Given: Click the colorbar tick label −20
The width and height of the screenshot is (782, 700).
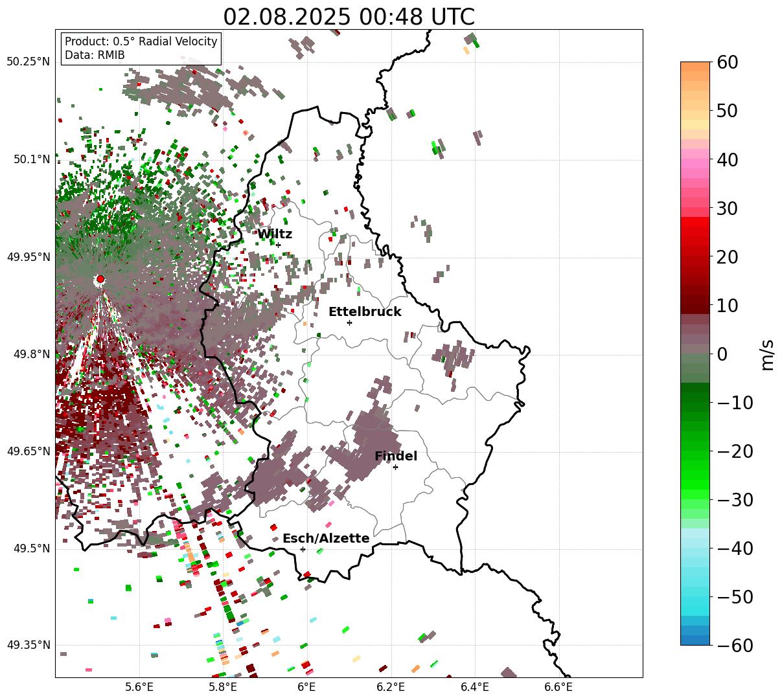Looking at the screenshot, I should click(x=735, y=451).
